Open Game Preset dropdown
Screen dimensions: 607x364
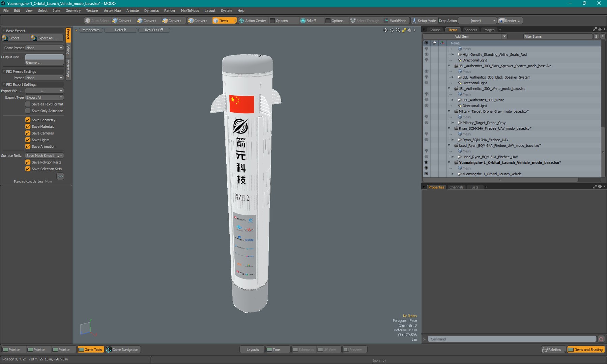tap(45, 48)
